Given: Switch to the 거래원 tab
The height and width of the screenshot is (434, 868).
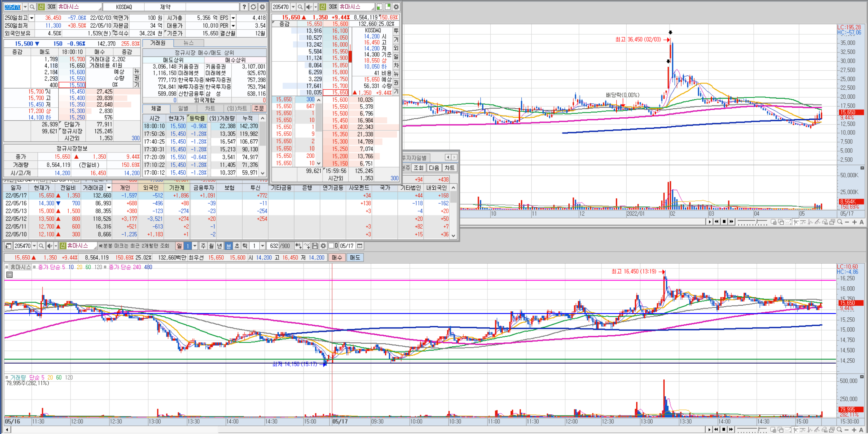Looking at the screenshot, I should [158, 43].
